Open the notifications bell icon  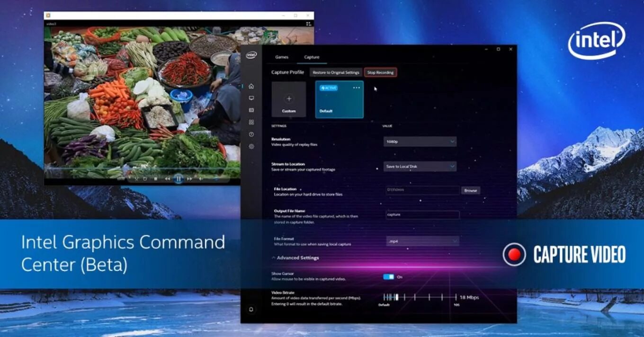tap(251, 310)
